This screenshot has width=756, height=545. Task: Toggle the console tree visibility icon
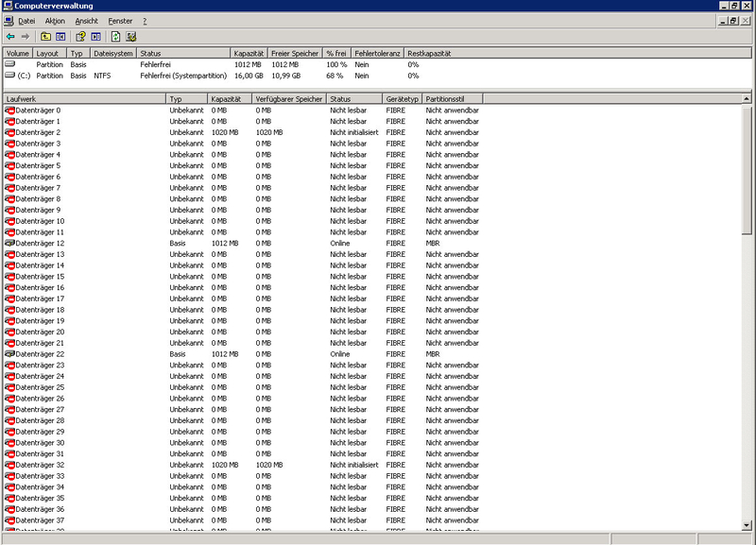pyautogui.click(x=60, y=38)
